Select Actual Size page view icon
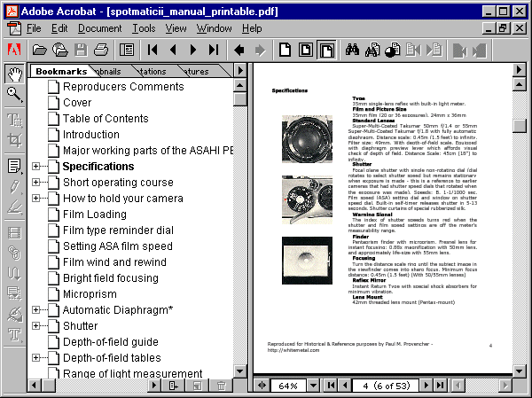 286,51
